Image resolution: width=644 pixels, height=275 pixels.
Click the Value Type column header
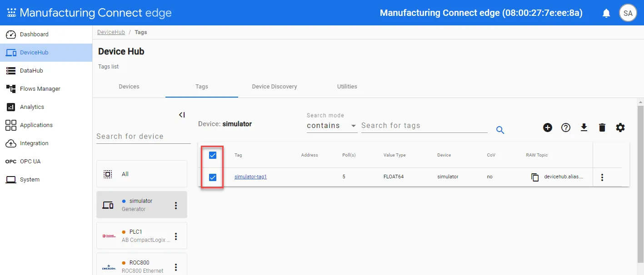click(x=394, y=155)
